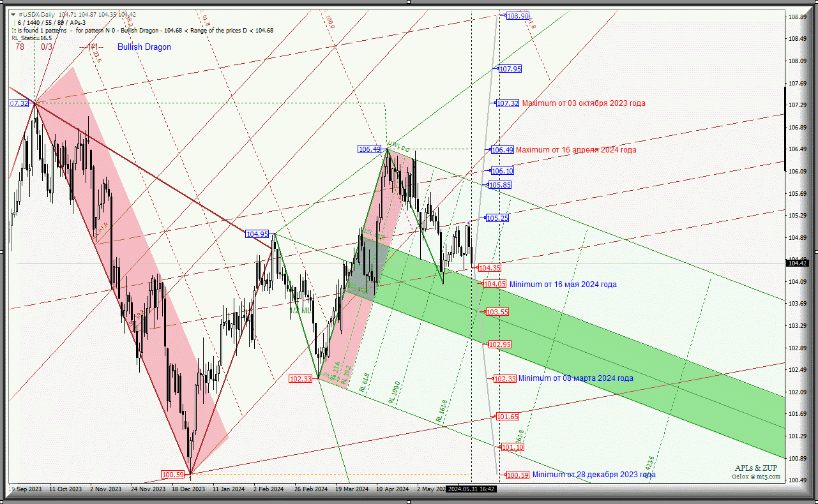Select the 106.10 resistance level label
Image resolution: width=818 pixels, height=504 pixels.
click(502, 171)
